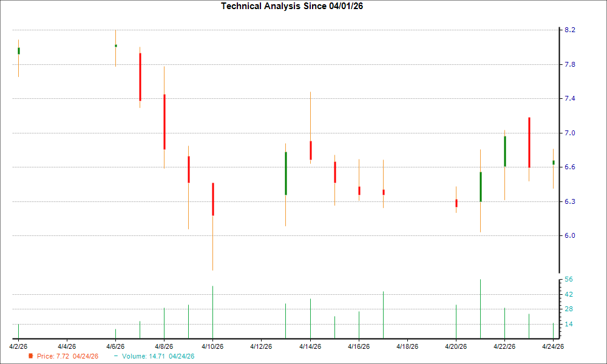Click the 28 volume axis label
607x364 pixels.
569,309
